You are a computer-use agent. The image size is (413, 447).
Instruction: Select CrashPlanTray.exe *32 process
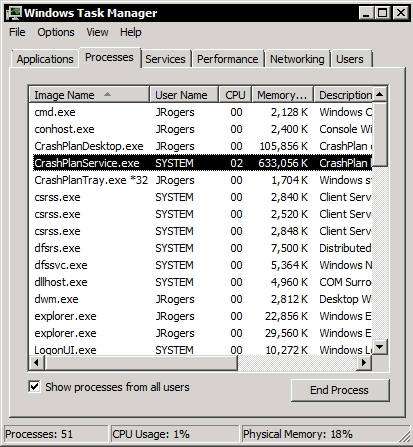202,180
